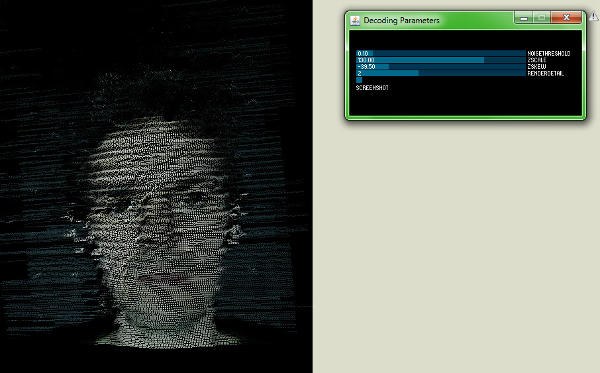
Task: Click the Java icon in Decoding Parameters title bar
Action: [x=355, y=20]
